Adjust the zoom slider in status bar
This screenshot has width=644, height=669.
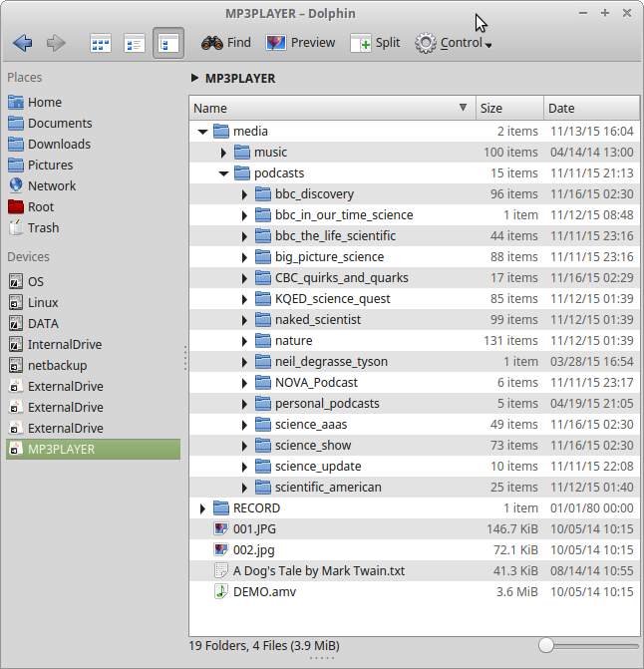(546, 646)
